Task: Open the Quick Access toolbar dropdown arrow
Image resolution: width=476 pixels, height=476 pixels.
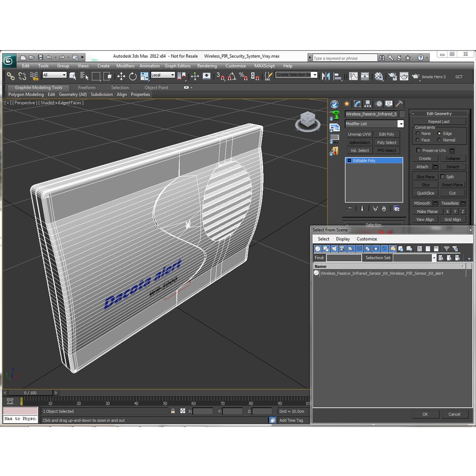Action: click(x=82, y=57)
